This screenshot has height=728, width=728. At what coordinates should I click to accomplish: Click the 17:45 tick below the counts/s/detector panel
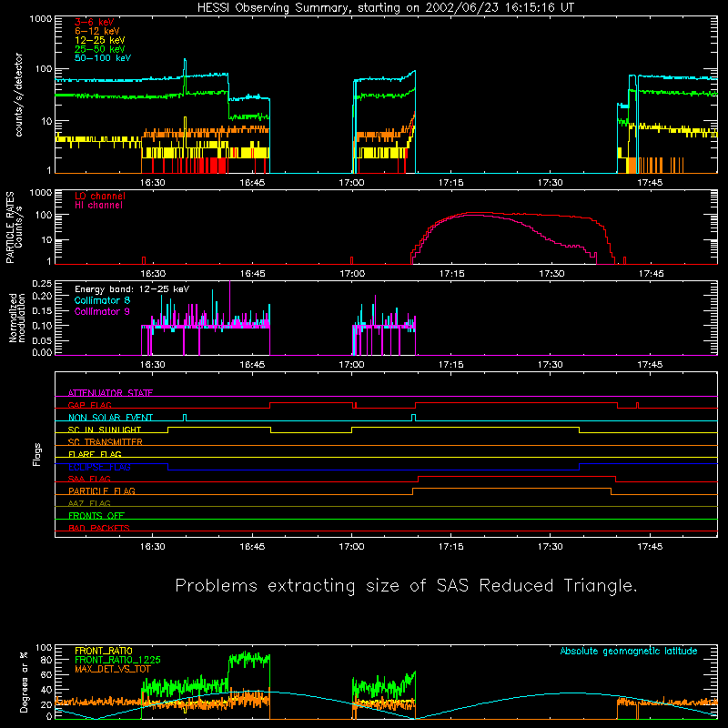tap(650, 183)
